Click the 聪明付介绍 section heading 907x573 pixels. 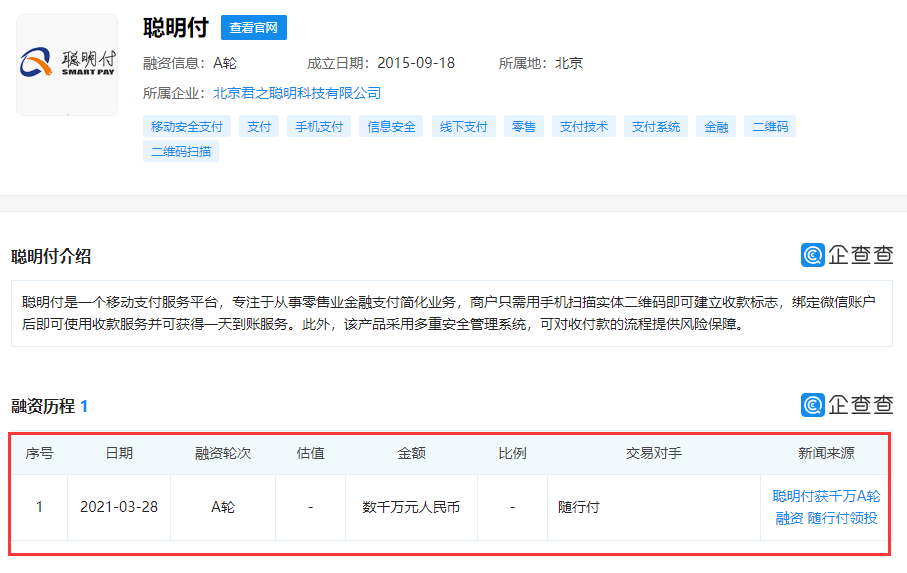[51, 256]
